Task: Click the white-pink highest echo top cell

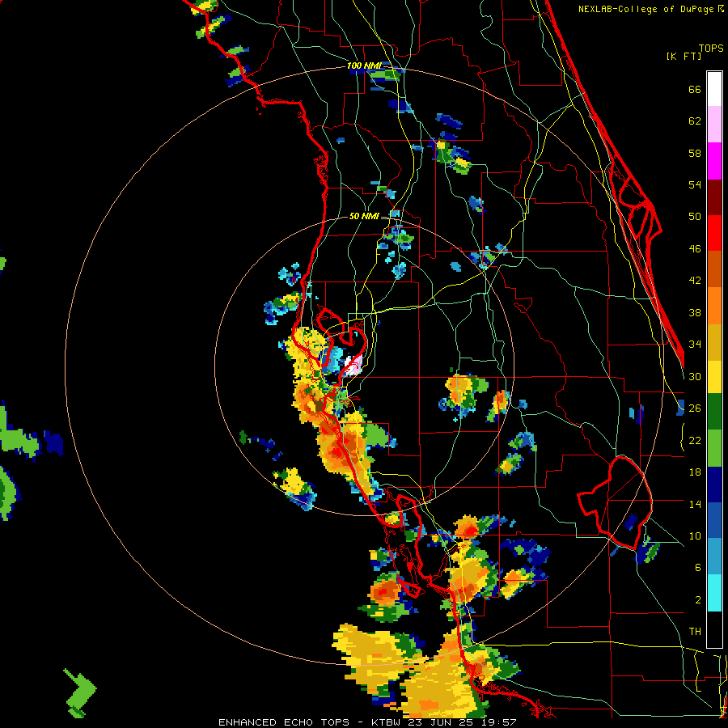Action: tap(353, 365)
